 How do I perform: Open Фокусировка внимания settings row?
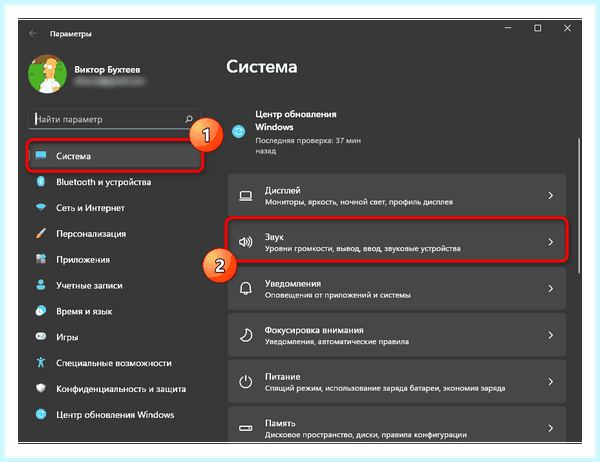pyautogui.click(x=397, y=335)
